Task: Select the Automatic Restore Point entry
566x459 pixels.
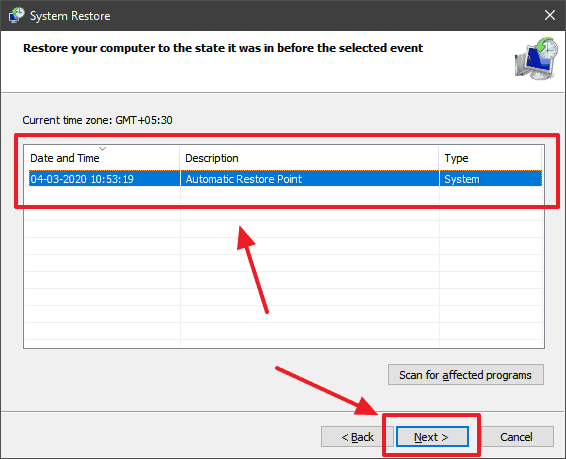Action: (x=244, y=179)
